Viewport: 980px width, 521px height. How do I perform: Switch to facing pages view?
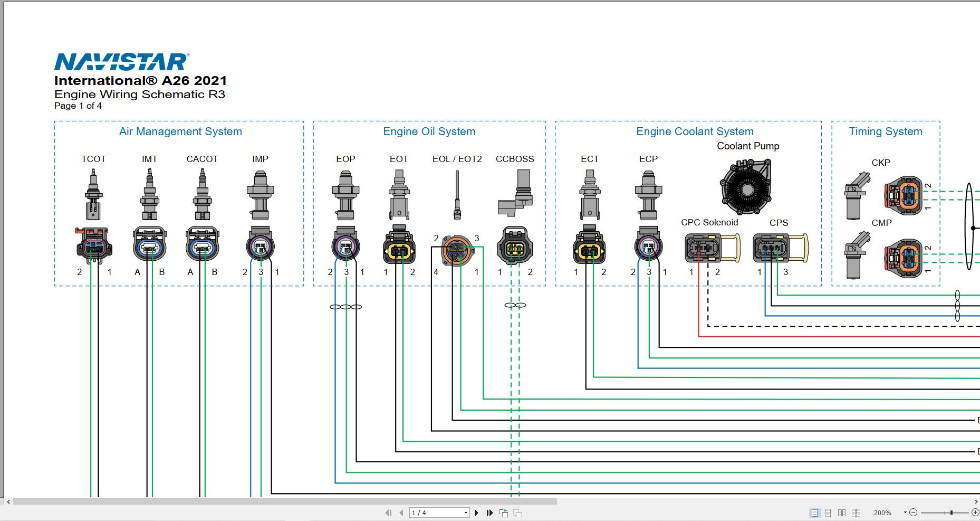(842, 513)
